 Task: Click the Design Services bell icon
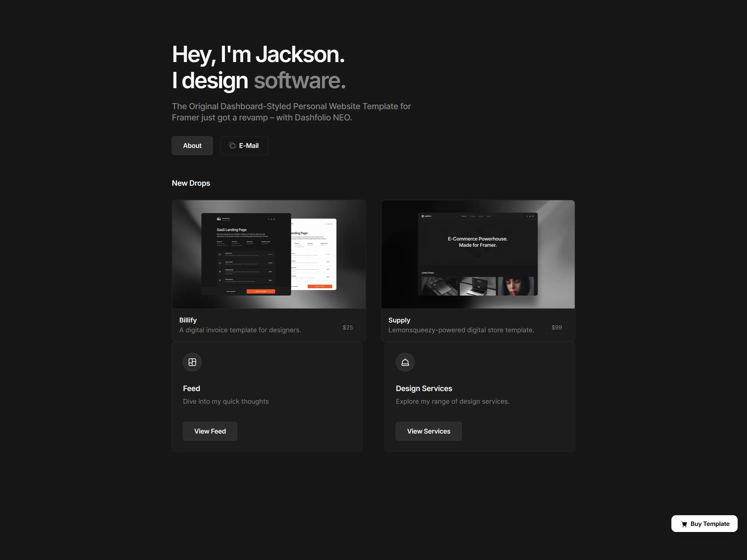coord(405,362)
